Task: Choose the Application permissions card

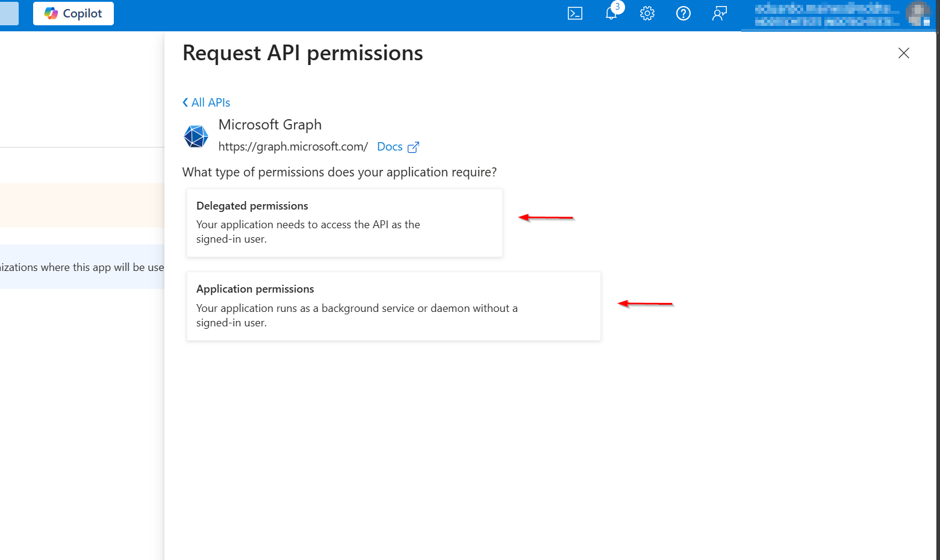Action: coord(393,306)
